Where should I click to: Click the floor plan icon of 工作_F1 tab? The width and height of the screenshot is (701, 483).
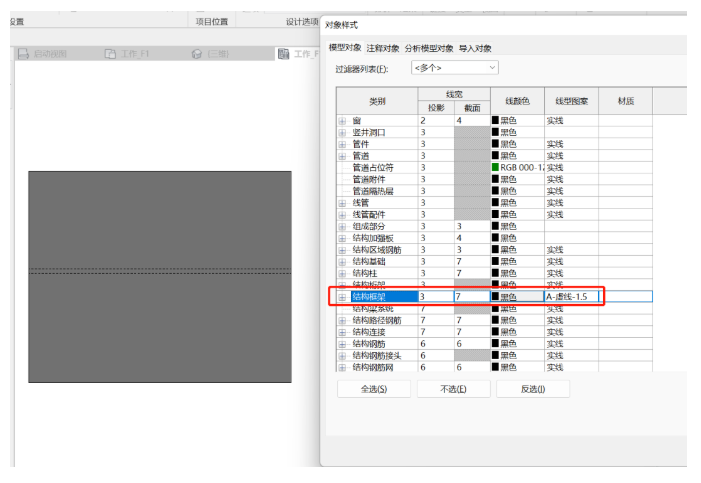110,54
